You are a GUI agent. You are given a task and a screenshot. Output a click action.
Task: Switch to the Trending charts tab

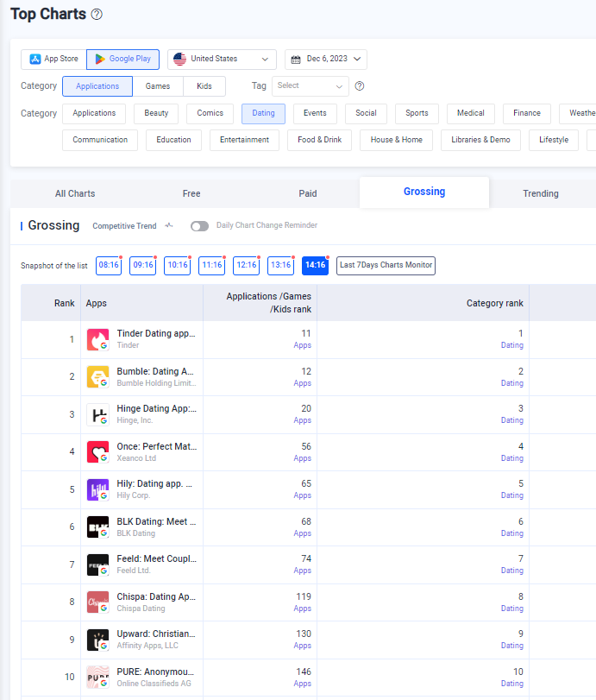pos(541,193)
